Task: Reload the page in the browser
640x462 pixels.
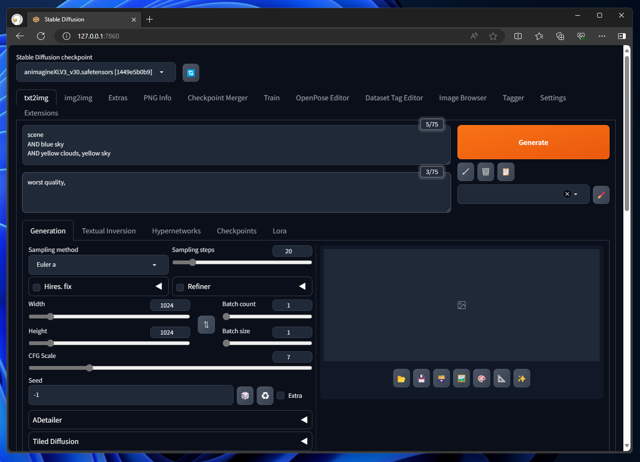Action: click(x=41, y=36)
